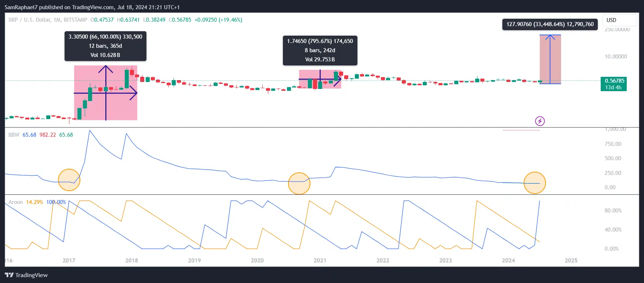Click the 10.00000 price scale value
644x283 pixels.
click(x=616, y=57)
